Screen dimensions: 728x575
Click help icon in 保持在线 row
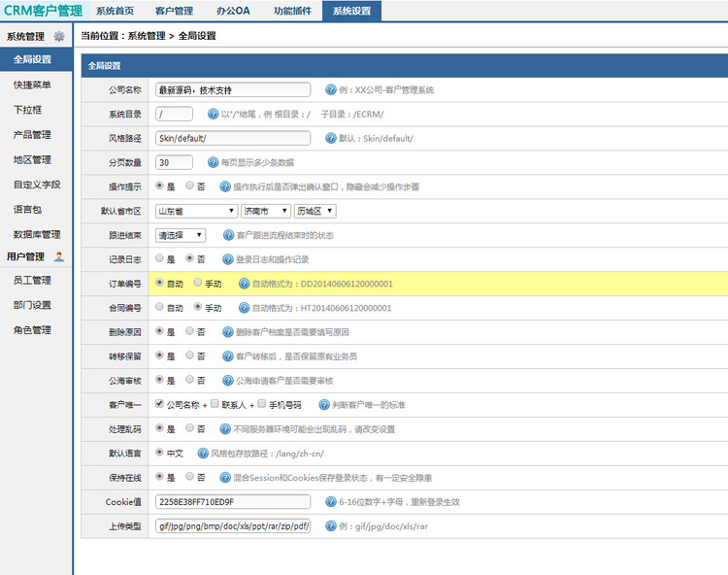pyautogui.click(x=225, y=478)
